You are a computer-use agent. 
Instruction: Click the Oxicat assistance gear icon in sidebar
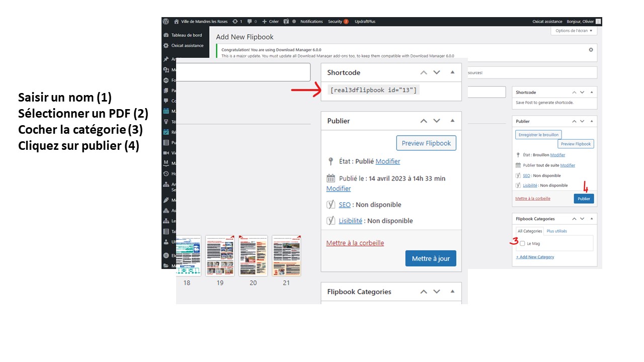point(166,45)
